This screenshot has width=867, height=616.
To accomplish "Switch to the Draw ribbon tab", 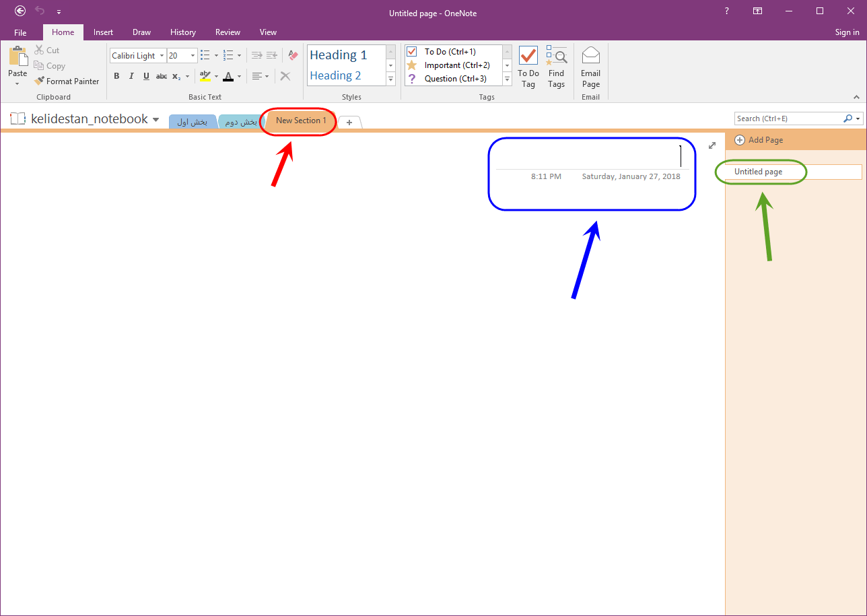I will 141,32.
